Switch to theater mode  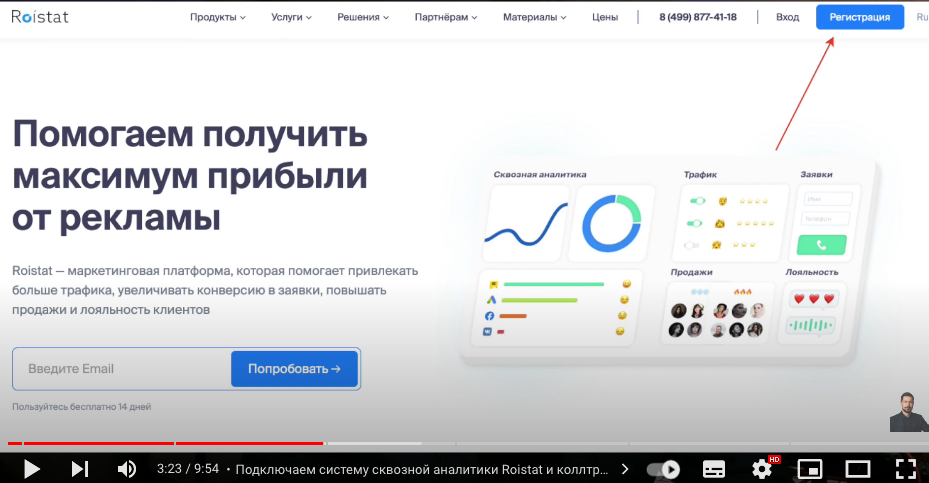tap(857, 469)
